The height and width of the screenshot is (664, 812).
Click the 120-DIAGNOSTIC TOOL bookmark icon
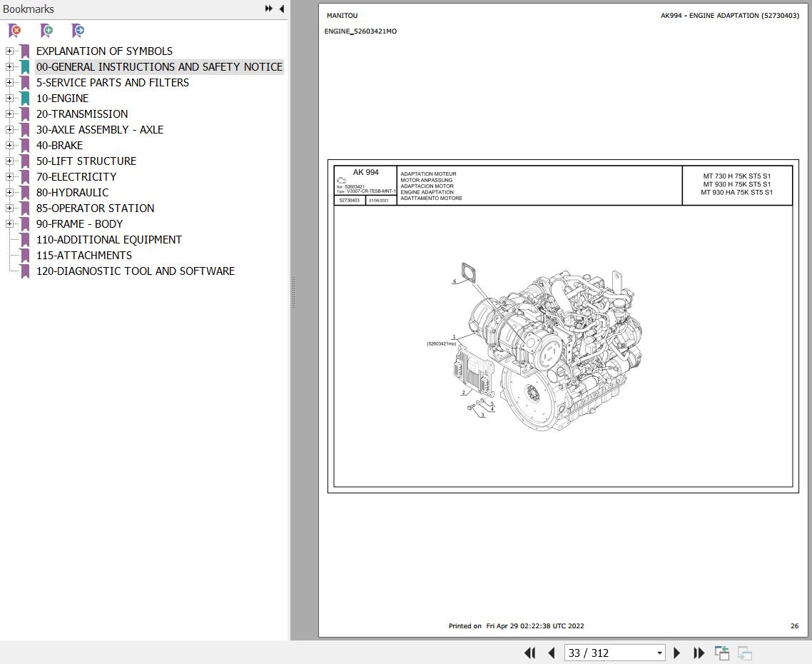tap(25, 271)
